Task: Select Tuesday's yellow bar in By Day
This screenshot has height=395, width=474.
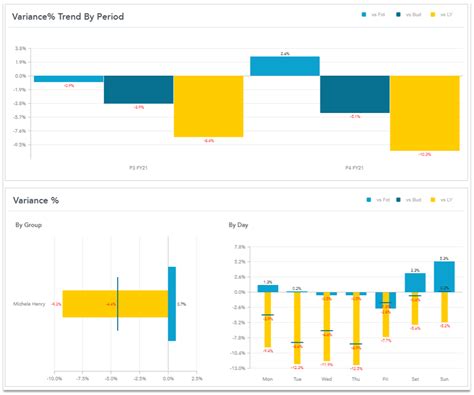Action: [297, 328]
